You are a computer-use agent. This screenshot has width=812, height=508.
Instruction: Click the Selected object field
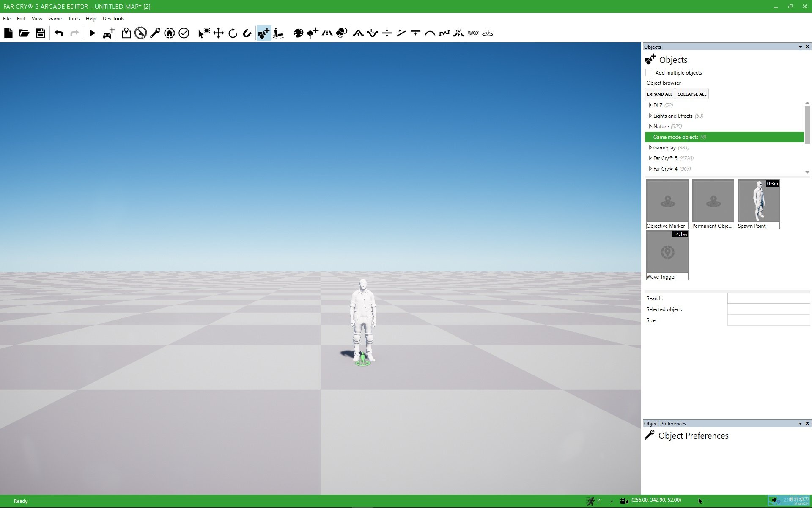768,309
